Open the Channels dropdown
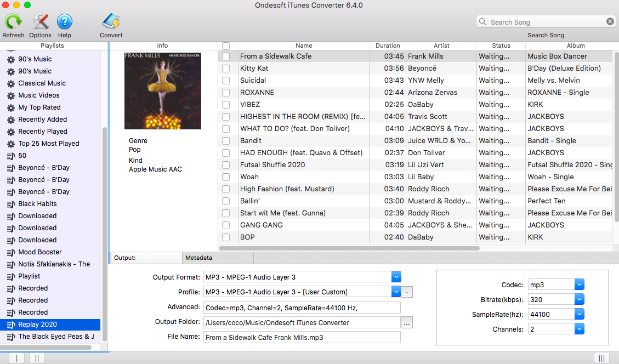The width and height of the screenshot is (619, 364). click(x=579, y=329)
